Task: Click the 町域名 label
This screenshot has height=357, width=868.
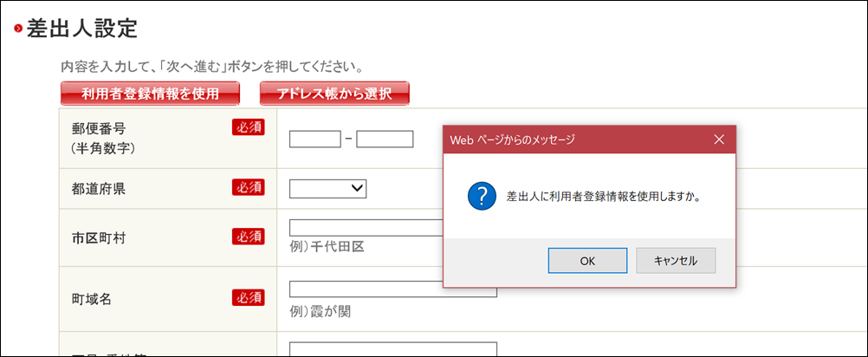Action: point(92,299)
